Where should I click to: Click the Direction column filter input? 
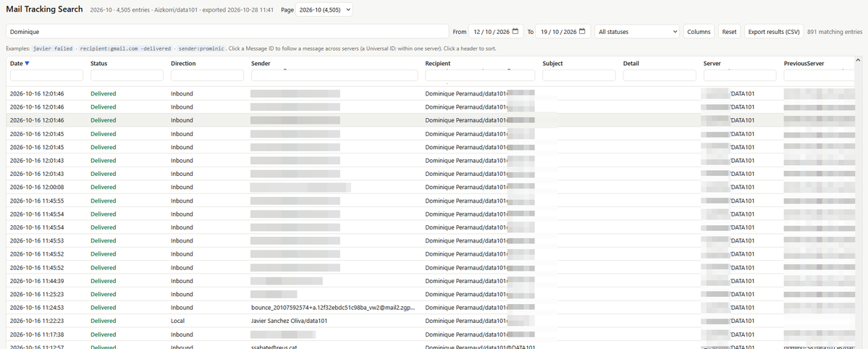(207, 75)
